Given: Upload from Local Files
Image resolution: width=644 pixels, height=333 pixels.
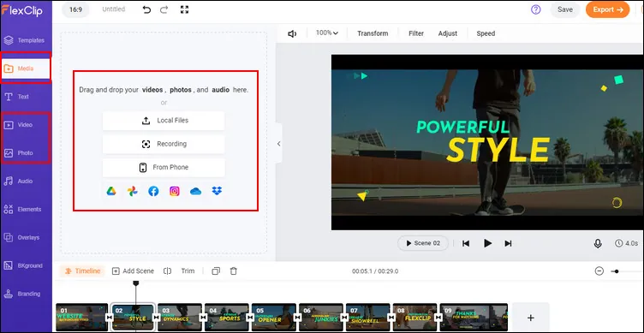Looking at the screenshot, I should (x=164, y=121).
